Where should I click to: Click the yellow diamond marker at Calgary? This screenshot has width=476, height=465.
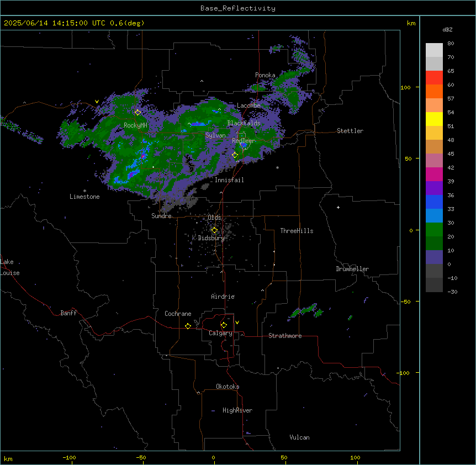pyautogui.click(x=224, y=325)
